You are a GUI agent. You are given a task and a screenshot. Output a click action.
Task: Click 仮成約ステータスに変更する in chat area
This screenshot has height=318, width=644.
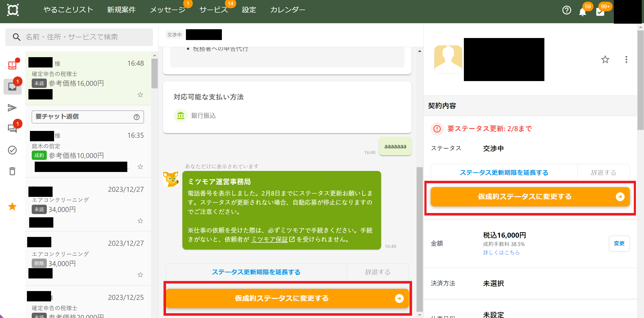(x=287, y=298)
